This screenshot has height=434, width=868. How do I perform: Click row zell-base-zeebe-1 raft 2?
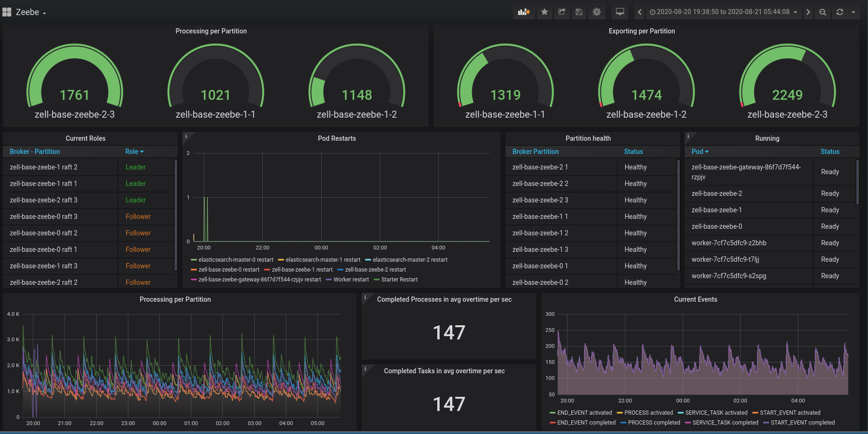pyautogui.click(x=88, y=167)
